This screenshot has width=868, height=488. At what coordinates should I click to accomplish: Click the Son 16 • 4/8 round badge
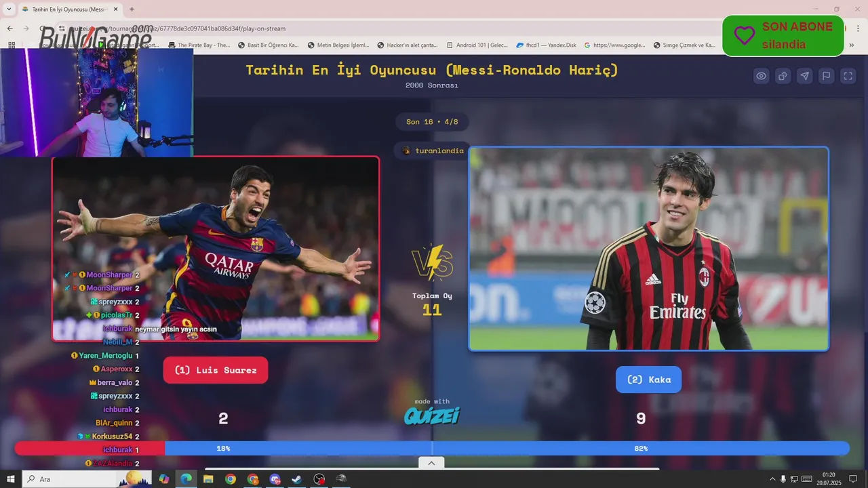coord(432,122)
